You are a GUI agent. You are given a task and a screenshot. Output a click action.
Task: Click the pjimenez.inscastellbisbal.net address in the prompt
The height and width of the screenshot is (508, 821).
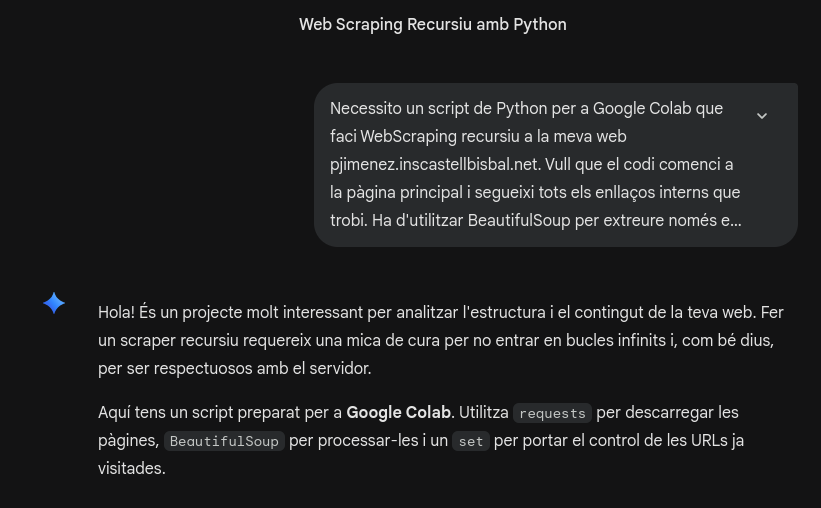point(434,165)
